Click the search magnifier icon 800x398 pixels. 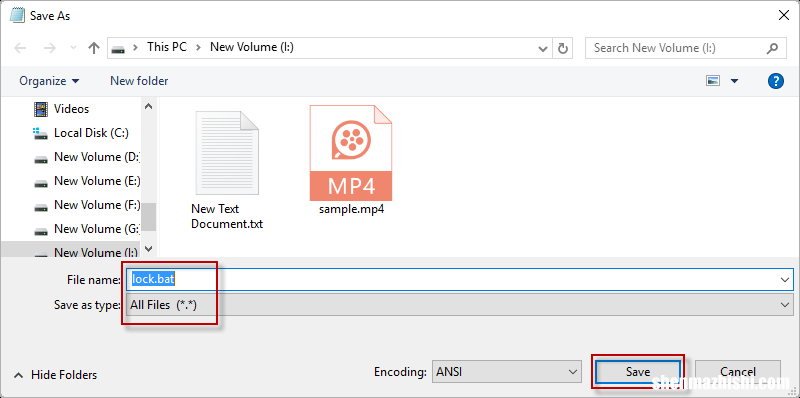tap(772, 48)
